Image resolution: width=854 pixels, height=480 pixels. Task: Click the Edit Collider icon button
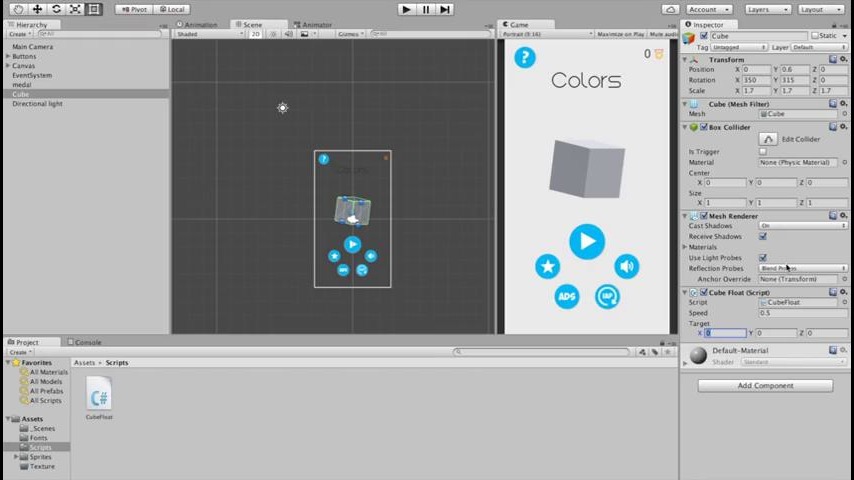point(768,139)
